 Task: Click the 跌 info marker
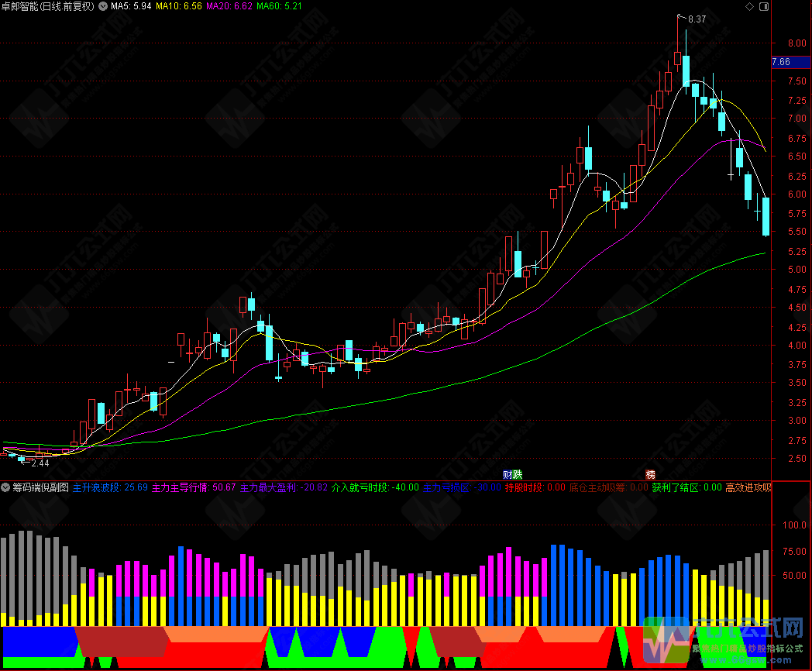tap(518, 474)
